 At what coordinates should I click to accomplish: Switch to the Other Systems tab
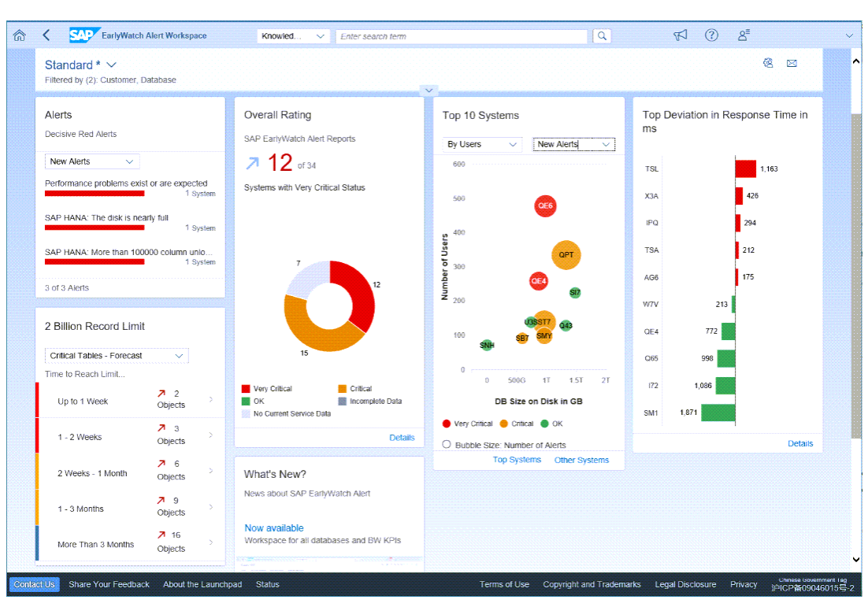[x=581, y=460]
